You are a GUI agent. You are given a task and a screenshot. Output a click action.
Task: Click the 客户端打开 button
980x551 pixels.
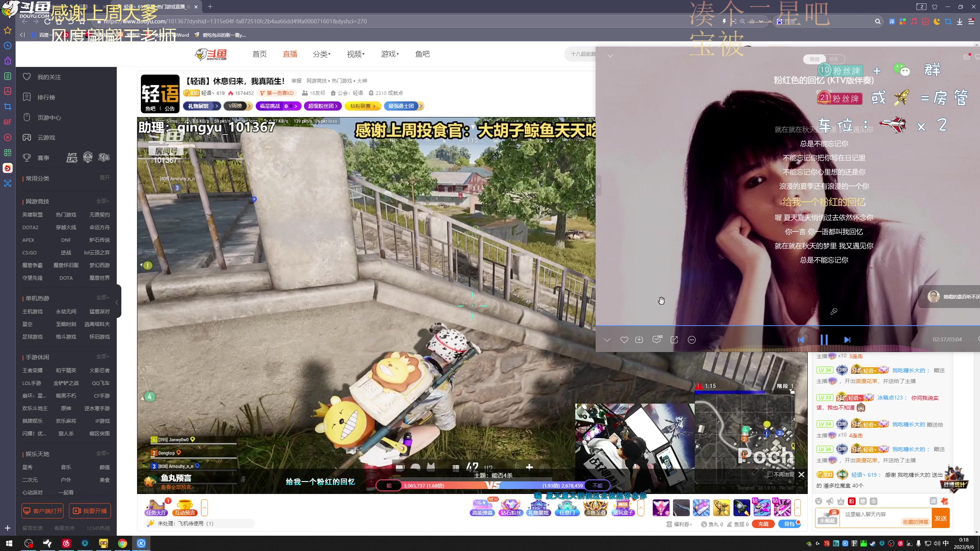point(42,511)
